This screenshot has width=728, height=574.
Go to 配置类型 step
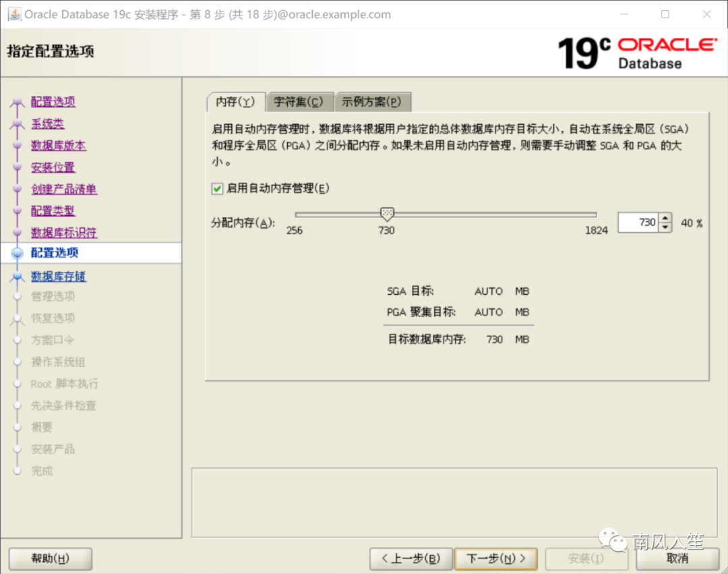(x=53, y=211)
